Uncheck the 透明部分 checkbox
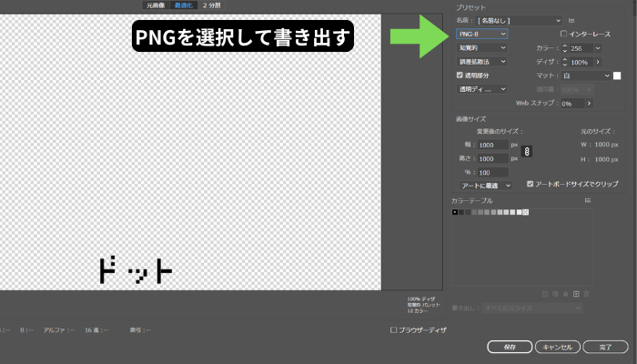The image size is (637, 364). pyautogui.click(x=460, y=76)
